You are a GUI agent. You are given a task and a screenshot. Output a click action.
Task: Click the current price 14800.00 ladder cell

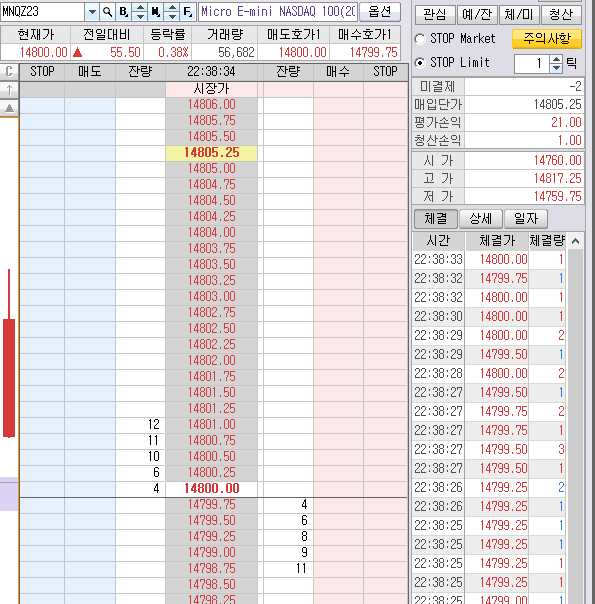pyautogui.click(x=211, y=488)
